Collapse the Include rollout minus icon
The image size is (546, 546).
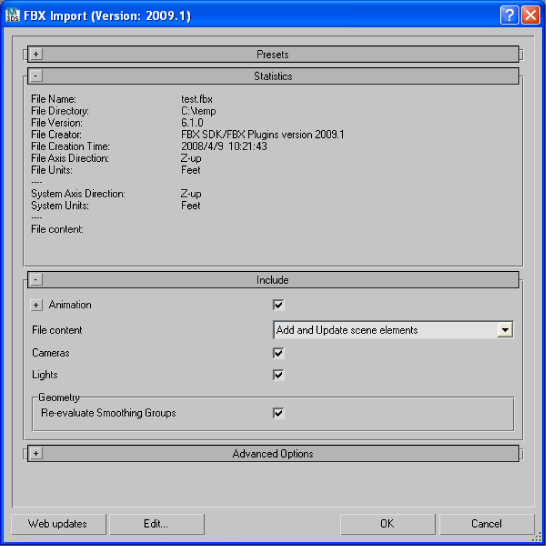[x=36, y=279]
